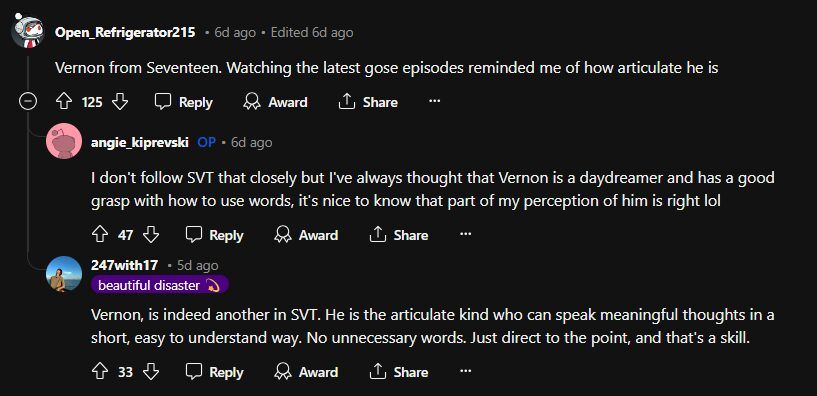This screenshot has width=817, height=396.
Task: Open more options on the 125-point comment
Action: (435, 102)
